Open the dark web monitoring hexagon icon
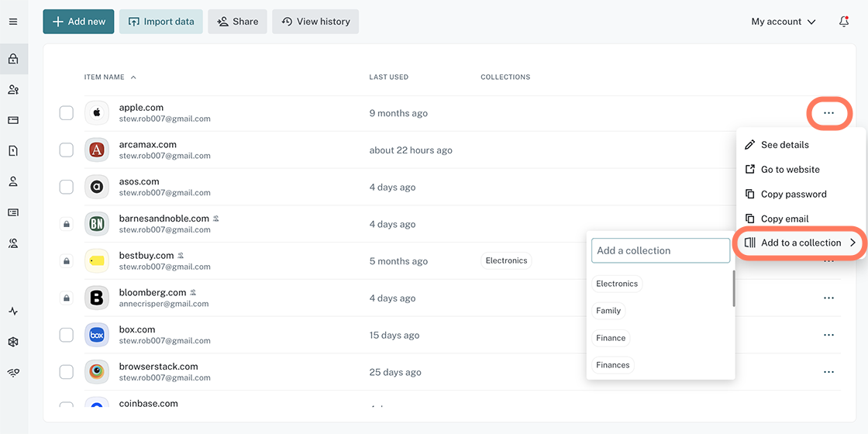 point(13,342)
